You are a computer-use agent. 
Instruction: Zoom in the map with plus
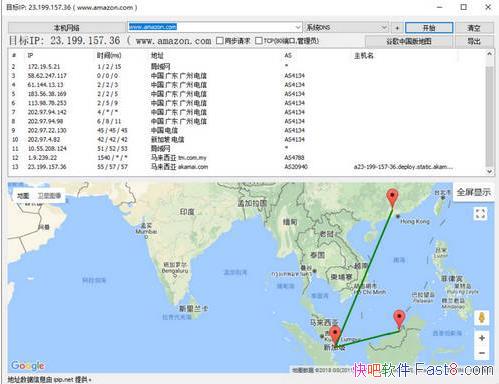coord(482,338)
